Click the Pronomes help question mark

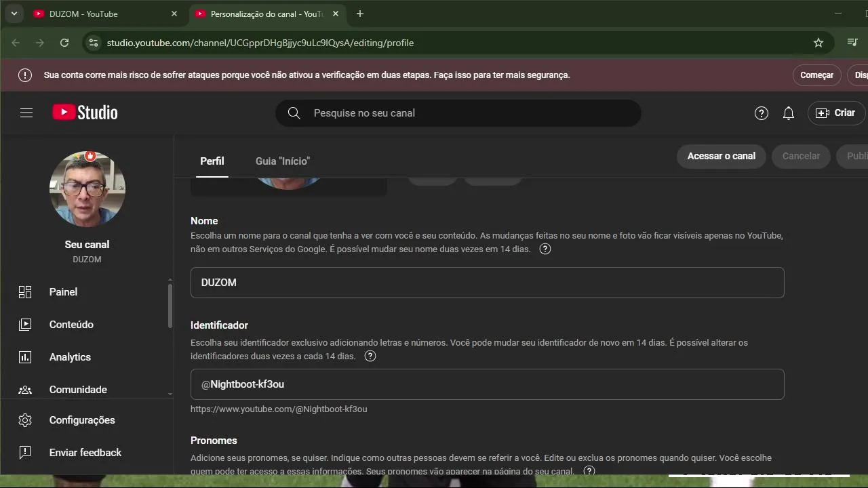click(x=589, y=470)
